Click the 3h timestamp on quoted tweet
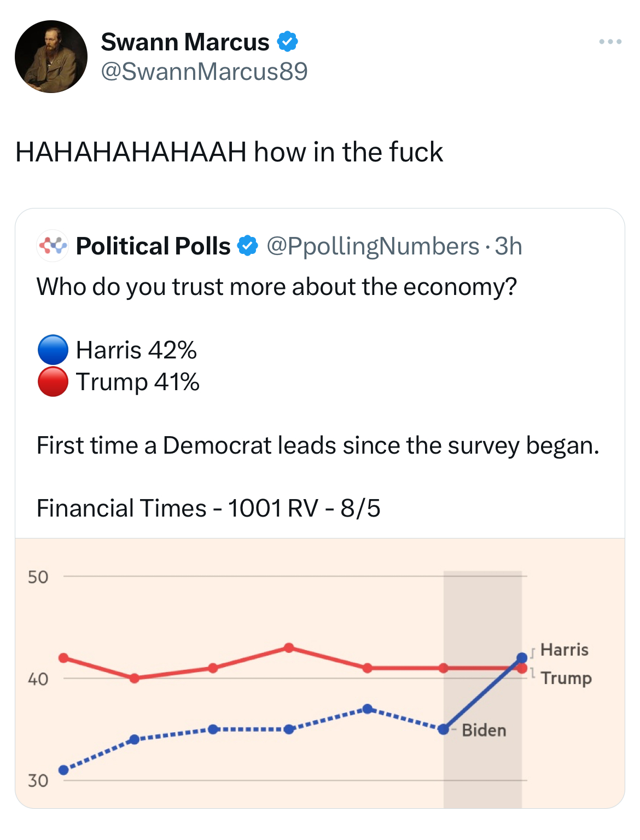Viewport: 640px width, 840px height. point(508,246)
